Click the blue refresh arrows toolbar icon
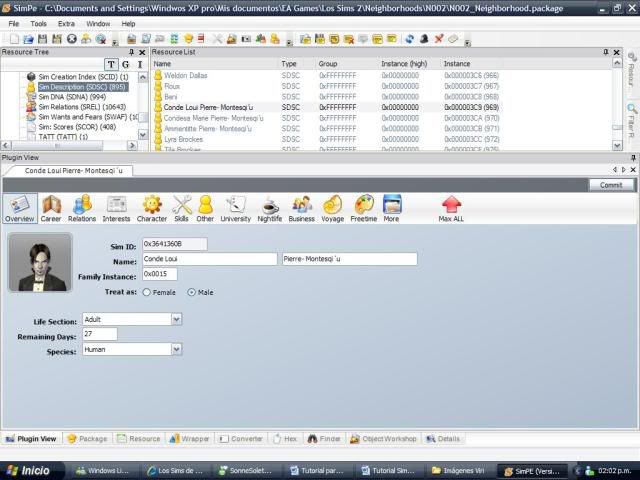Viewport: 640px width, 480px height. pyautogui.click(x=409, y=39)
